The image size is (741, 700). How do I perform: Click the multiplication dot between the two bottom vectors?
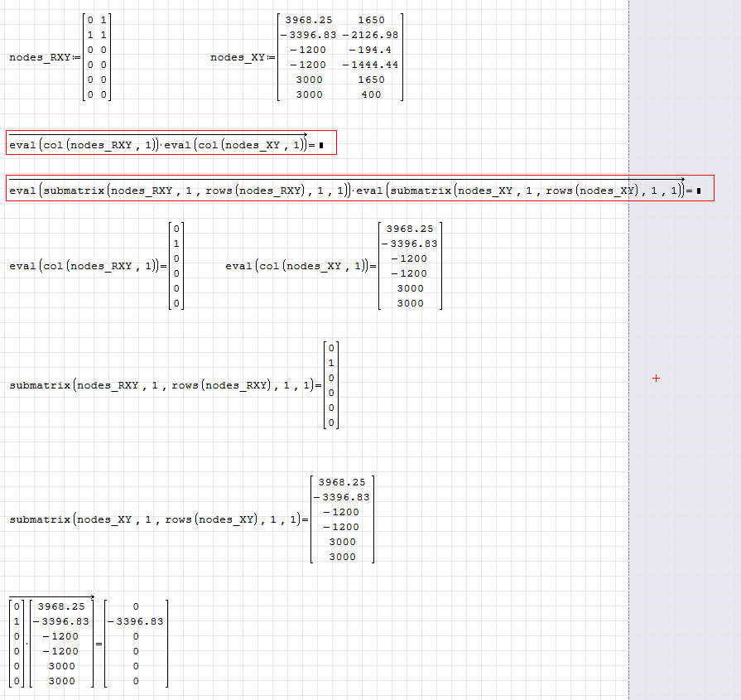(x=26, y=644)
